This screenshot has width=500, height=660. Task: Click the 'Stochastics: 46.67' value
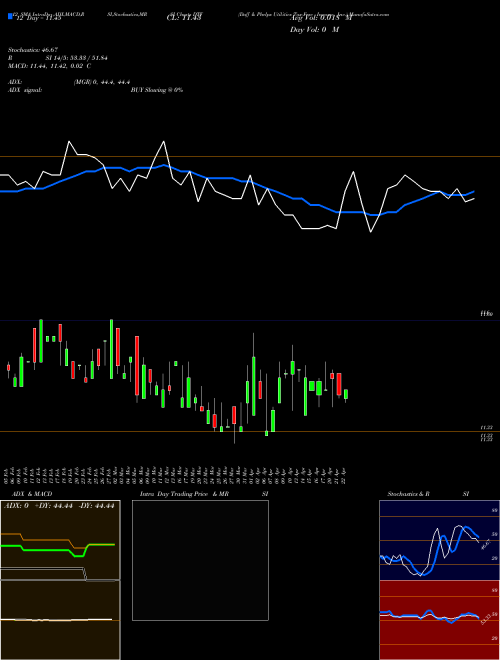33,50
